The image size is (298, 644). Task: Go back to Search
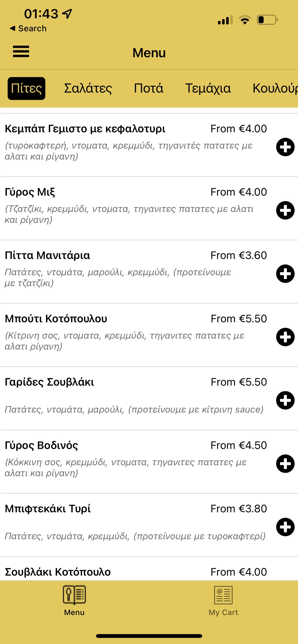29,28
